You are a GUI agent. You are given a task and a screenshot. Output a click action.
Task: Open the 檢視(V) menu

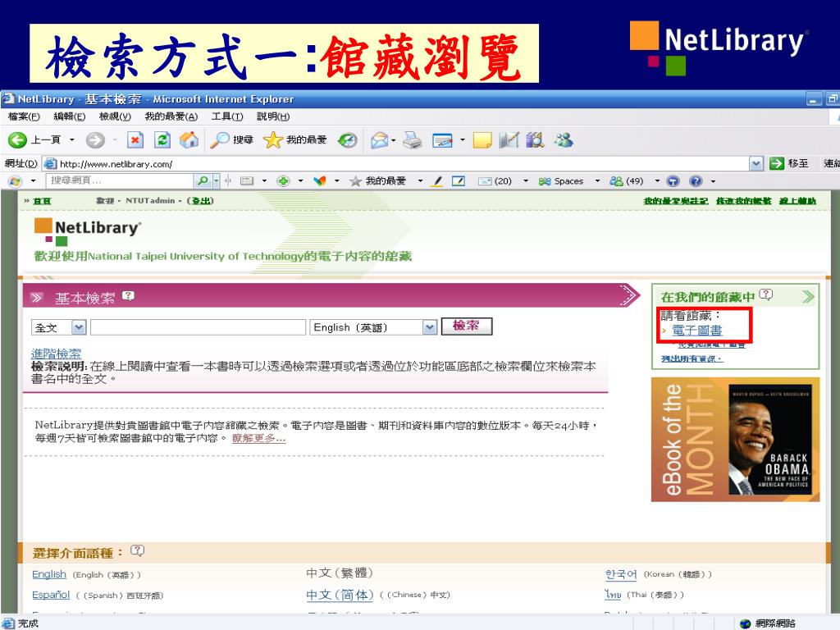coord(115,116)
